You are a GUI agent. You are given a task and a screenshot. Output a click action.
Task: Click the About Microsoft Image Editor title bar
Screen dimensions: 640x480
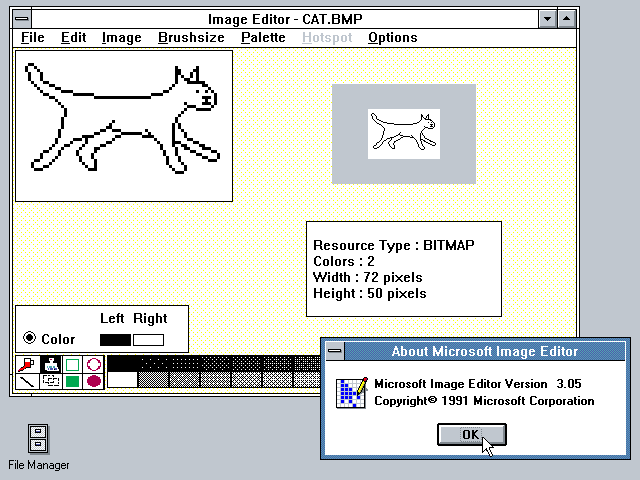tap(484, 351)
